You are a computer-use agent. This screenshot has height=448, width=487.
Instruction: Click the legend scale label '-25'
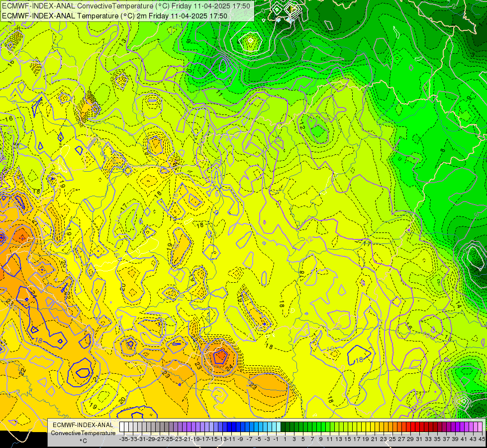click(169, 439)
